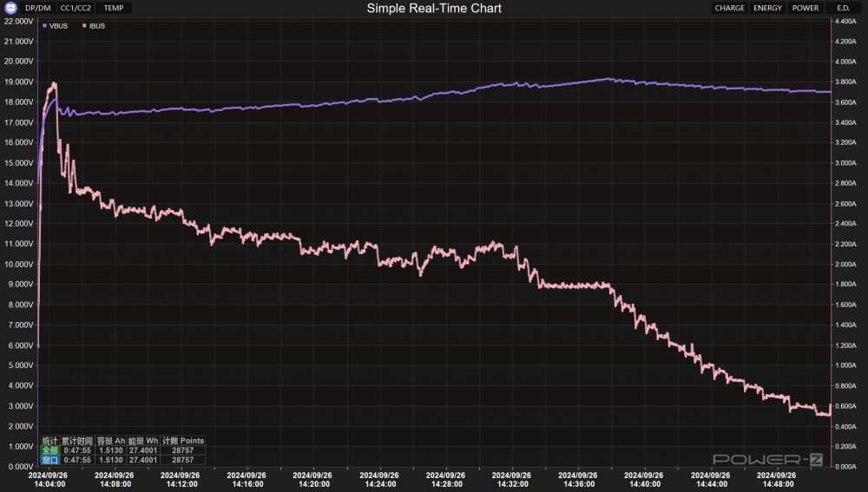
Task: Click the 4.400A current axis label
Action: [x=845, y=22]
